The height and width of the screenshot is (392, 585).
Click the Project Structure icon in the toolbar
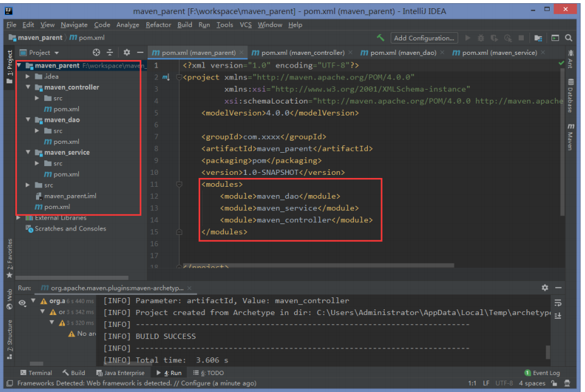(538, 38)
